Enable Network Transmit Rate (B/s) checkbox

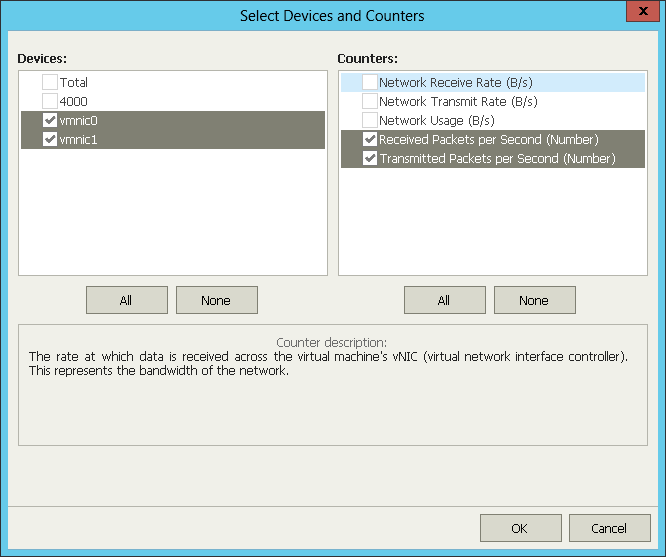370,101
